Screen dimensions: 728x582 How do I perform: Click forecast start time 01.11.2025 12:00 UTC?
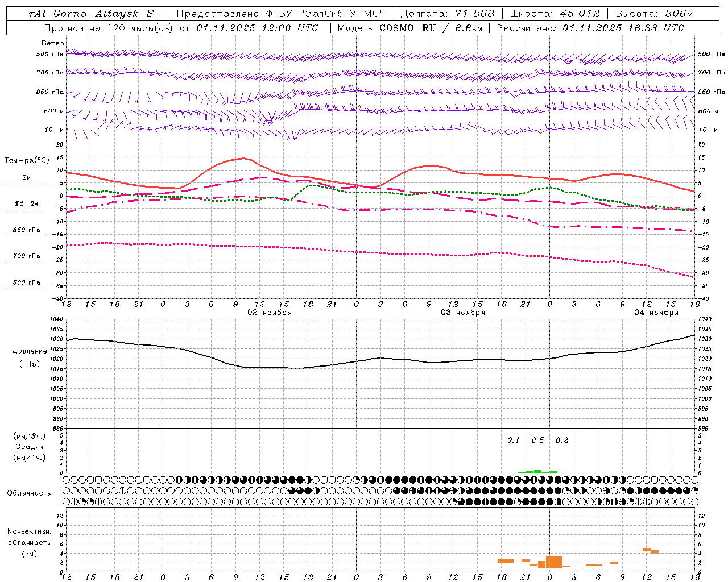[257, 28]
